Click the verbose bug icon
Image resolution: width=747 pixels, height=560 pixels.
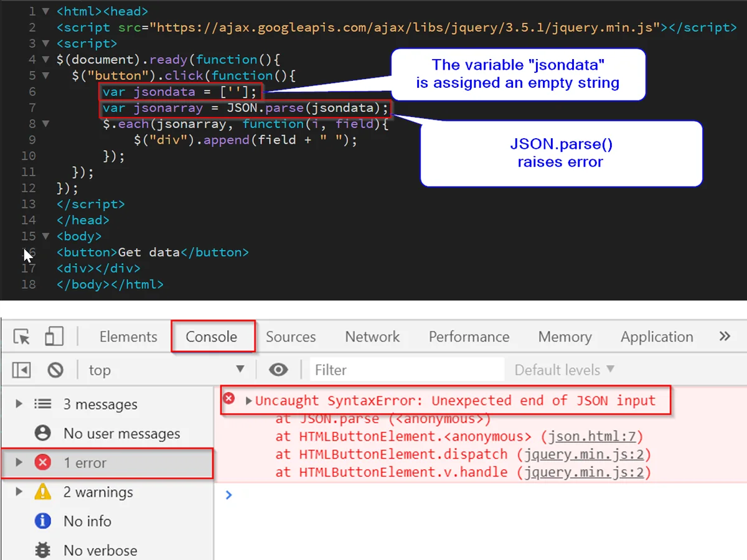[x=42, y=550]
